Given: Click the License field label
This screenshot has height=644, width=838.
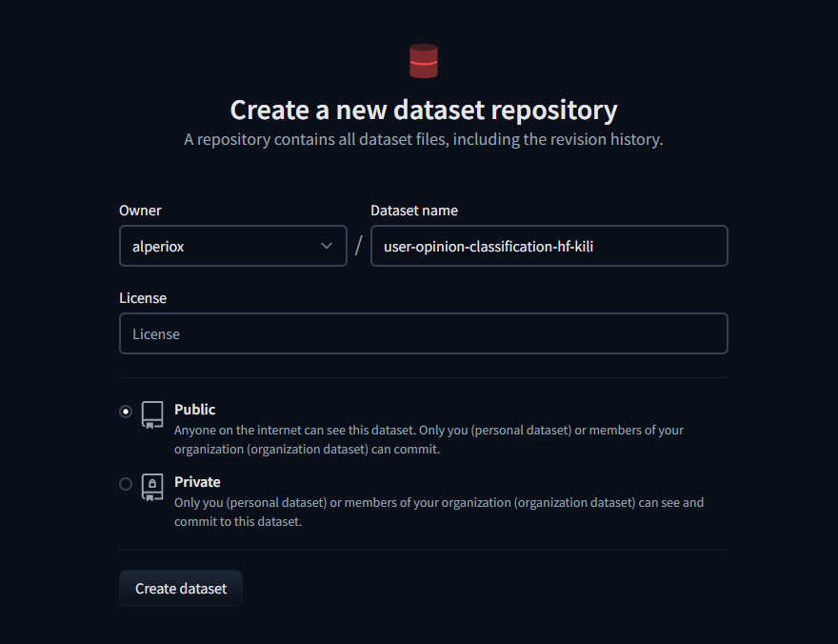Looking at the screenshot, I should [143, 297].
